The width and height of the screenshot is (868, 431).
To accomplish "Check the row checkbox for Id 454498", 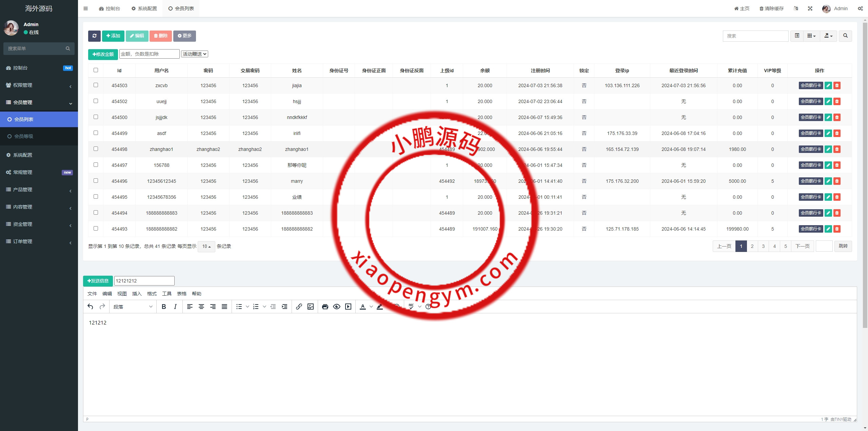I will (96, 149).
